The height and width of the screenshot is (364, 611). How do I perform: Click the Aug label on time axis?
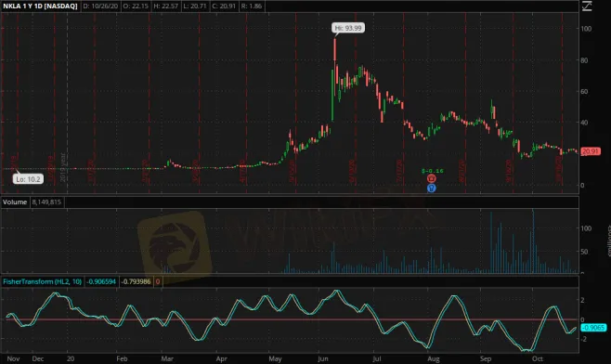click(434, 359)
